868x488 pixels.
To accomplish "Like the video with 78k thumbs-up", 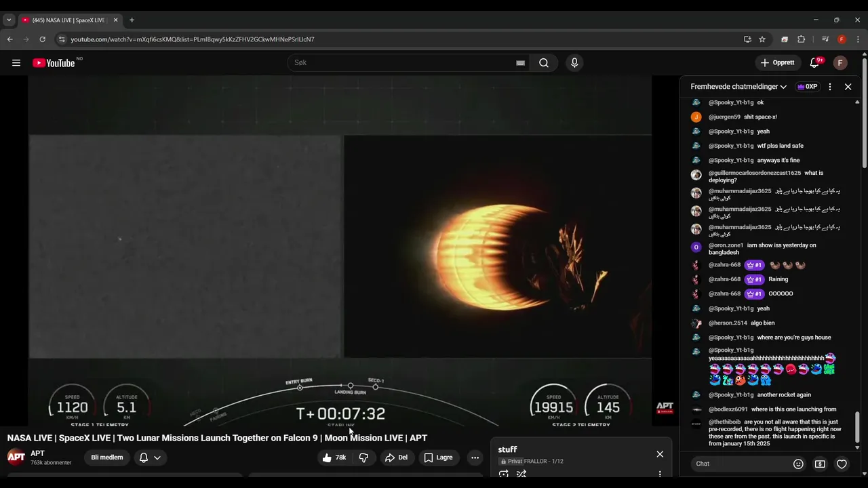I will [334, 457].
